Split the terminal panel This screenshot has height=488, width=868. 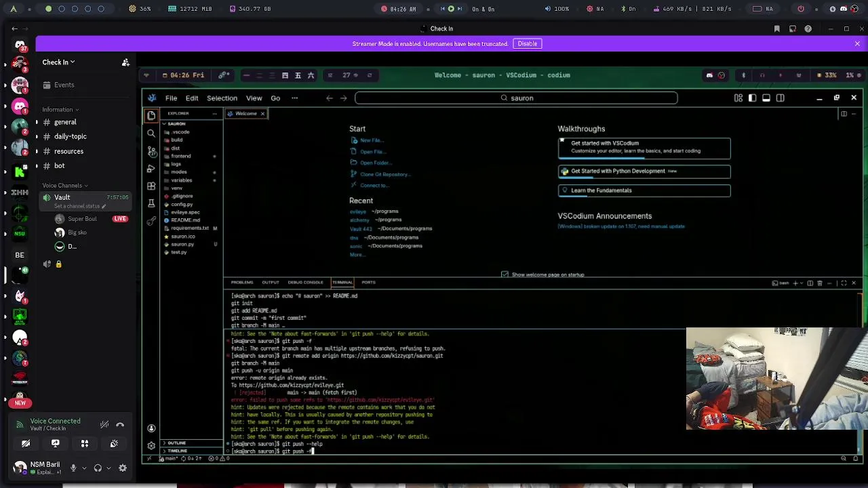pos(810,283)
